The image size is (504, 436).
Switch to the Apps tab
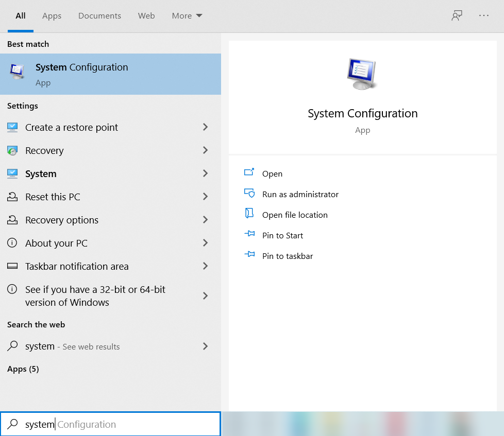coord(52,16)
